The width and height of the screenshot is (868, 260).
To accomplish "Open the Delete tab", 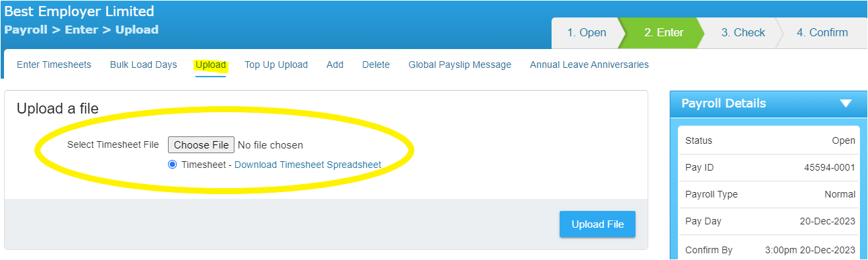I will coord(376,65).
